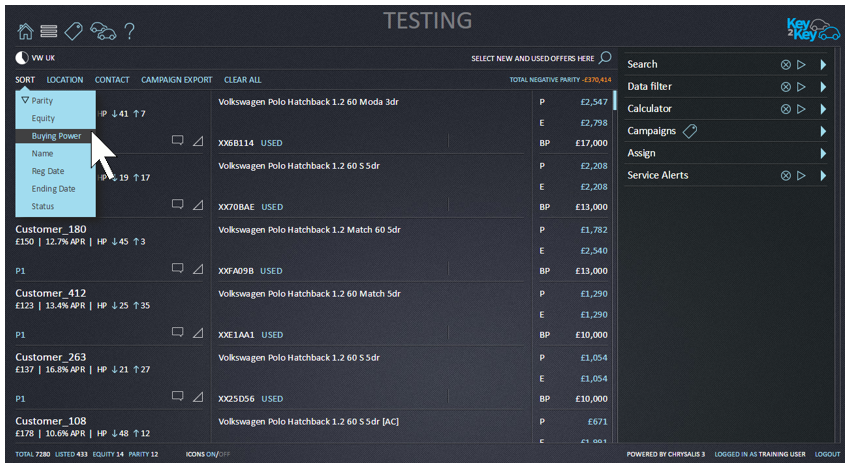Open the Customer_180 record

(51, 229)
